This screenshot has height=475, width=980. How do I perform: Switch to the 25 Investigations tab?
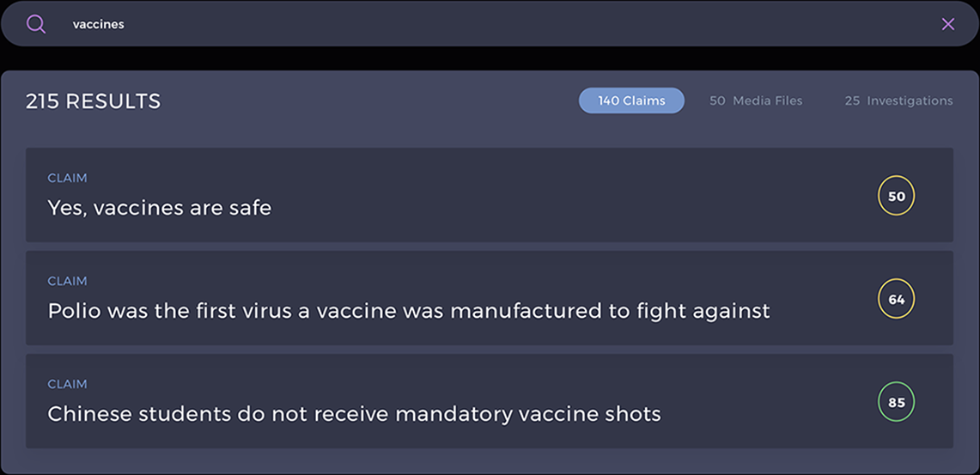898,100
